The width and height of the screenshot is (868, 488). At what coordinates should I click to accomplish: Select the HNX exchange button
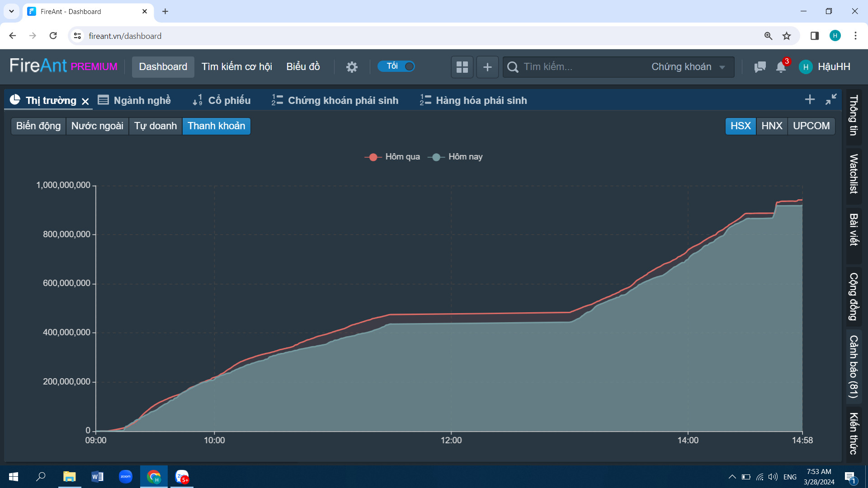[772, 126]
